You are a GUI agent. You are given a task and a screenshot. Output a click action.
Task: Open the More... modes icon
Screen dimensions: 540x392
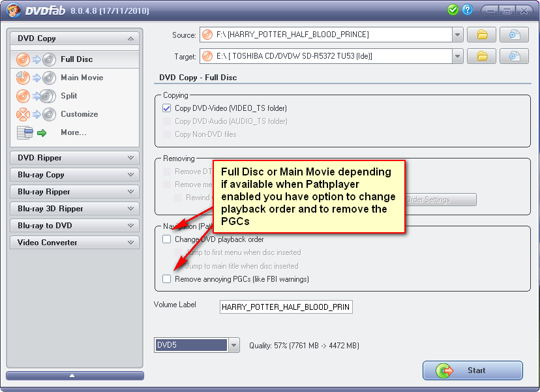pyautogui.click(x=32, y=132)
